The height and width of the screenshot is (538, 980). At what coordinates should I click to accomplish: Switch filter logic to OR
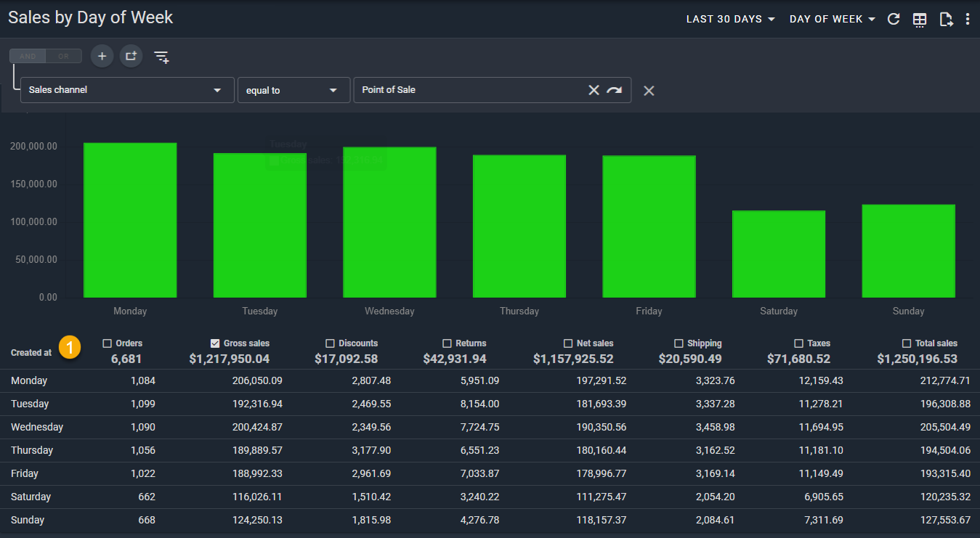(63, 56)
